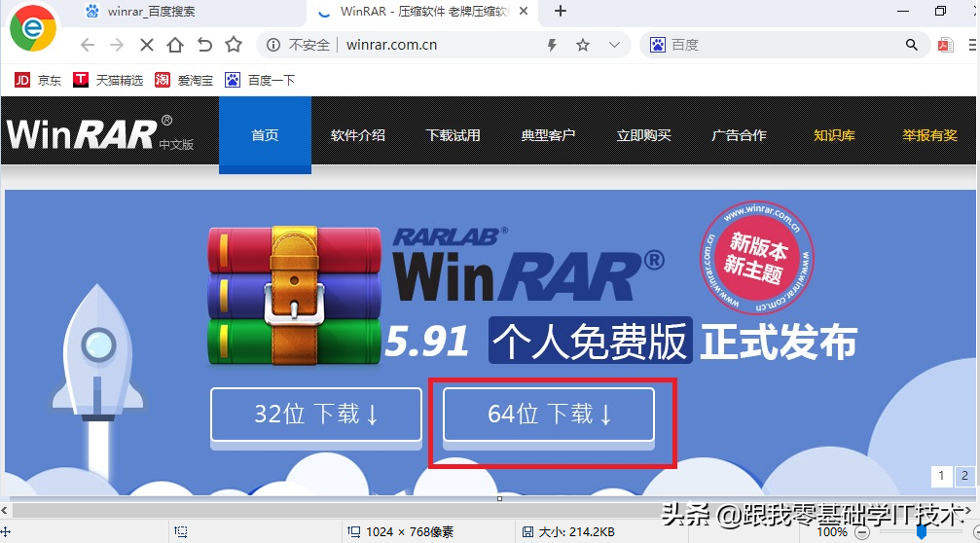Viewport: 980px width, 543px height.
Task: Click the lightning speed mode icon
Action: 552,45
